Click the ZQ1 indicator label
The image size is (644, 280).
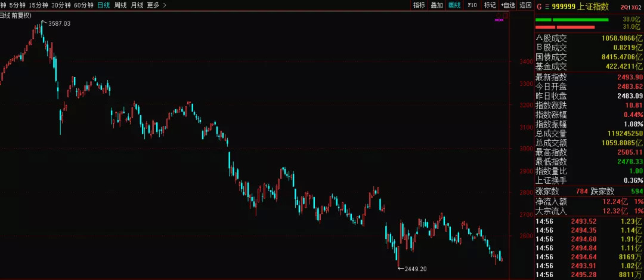coord(627,7)
